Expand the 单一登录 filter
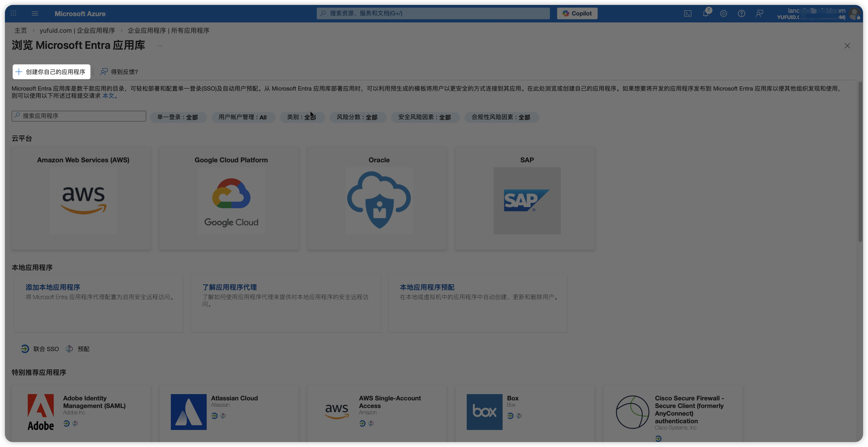This screenshot has height=447, width=868. 178,117
